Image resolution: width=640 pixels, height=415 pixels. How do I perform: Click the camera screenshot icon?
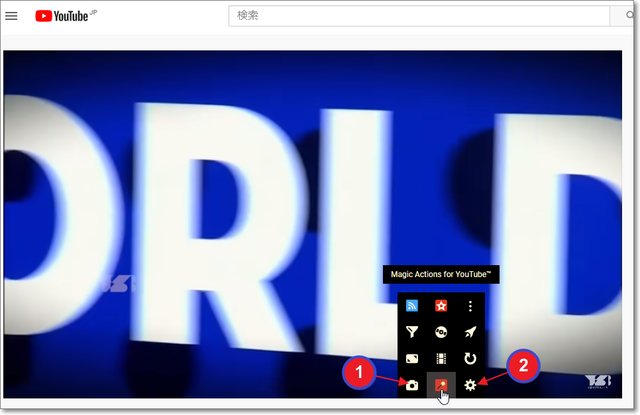tap(412, 385)
